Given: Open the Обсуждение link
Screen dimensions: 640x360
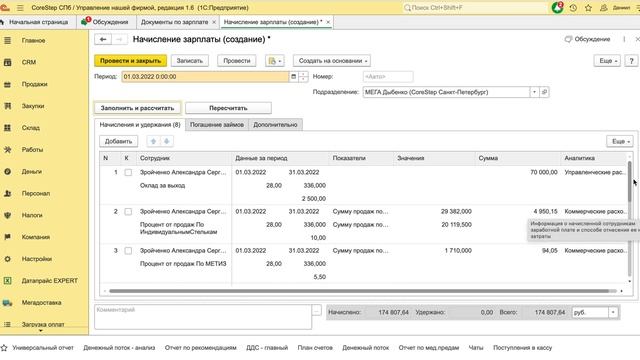Looking at the screenshot, I should [587, 39].
